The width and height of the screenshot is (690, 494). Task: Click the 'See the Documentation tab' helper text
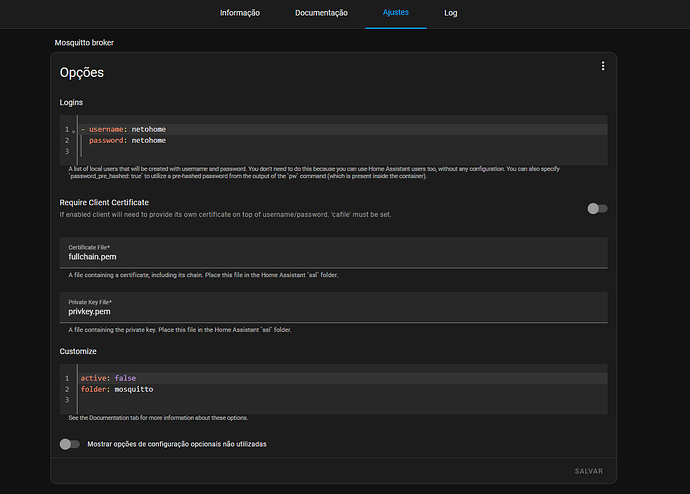(158, 418)
